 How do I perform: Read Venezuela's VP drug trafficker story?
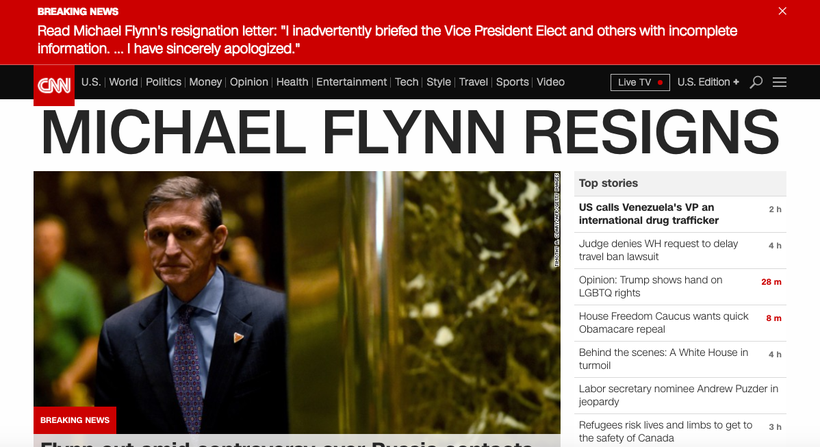coord(648,214)
